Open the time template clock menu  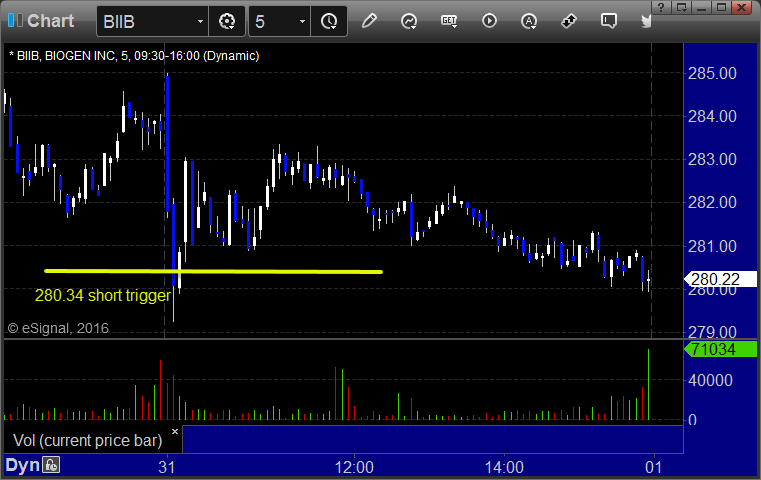[329, 21]
